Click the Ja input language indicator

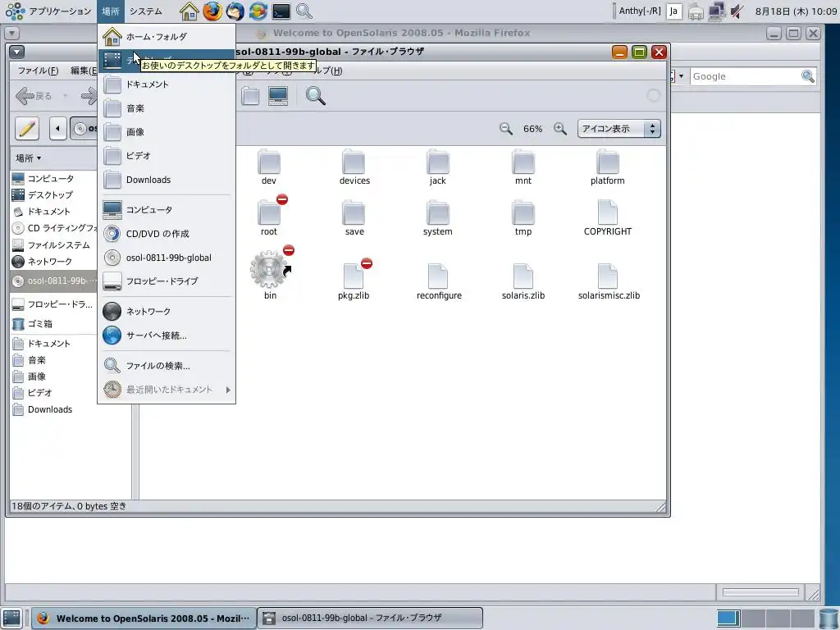point(674,11)
